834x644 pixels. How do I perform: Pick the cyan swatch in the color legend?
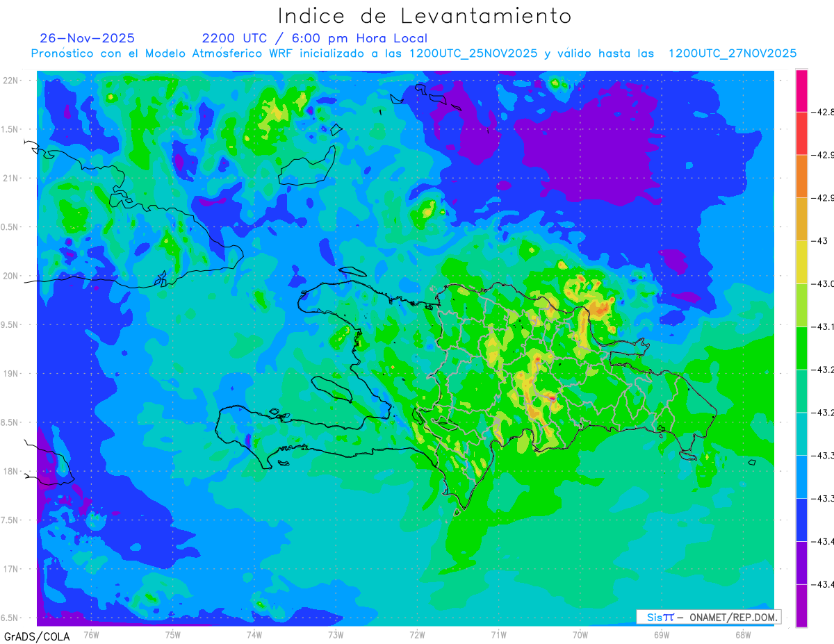[801, 433]
